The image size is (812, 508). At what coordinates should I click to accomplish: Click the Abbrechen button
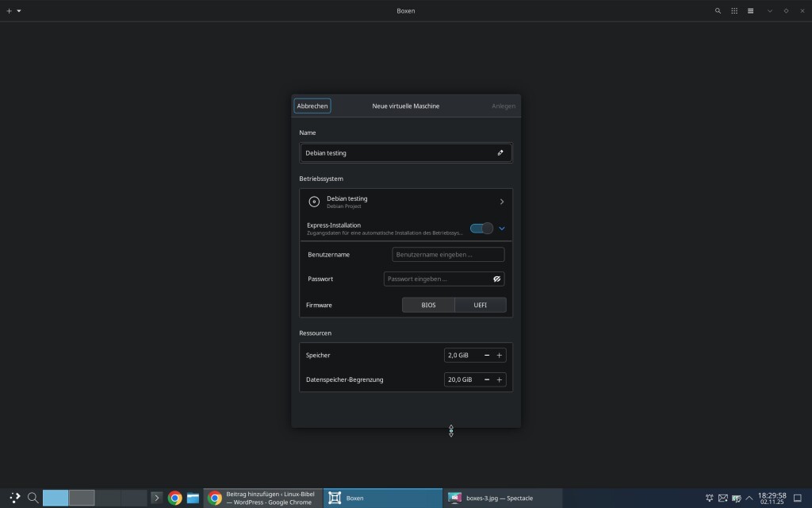point(312,106)
